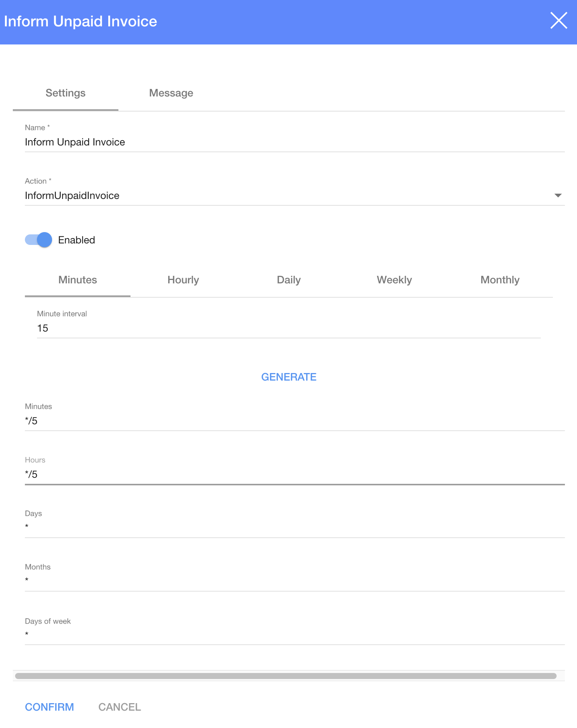The height and width of the screenshot is (728, 577).
Task: Click the Days of week field
Action: tap(294, 635)
